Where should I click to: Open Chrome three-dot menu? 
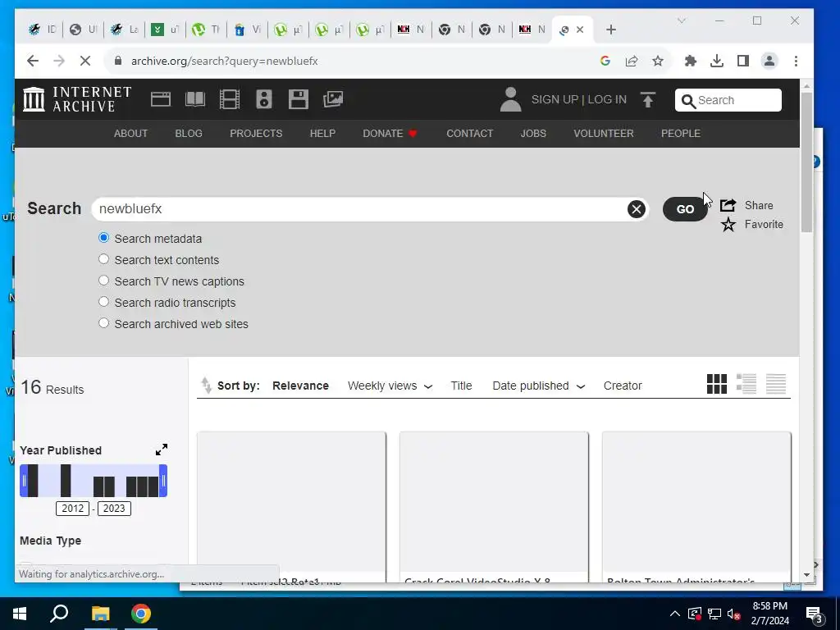796,61
